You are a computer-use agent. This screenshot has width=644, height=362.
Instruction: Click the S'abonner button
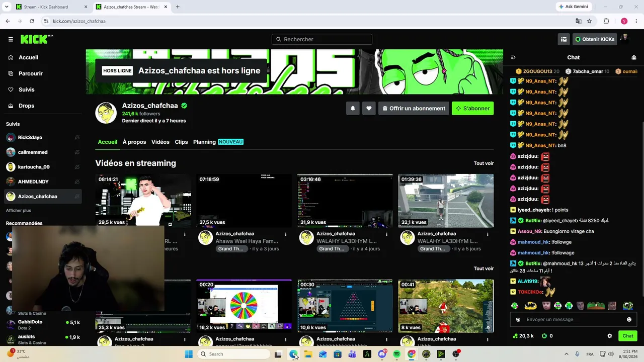[472, 108]
